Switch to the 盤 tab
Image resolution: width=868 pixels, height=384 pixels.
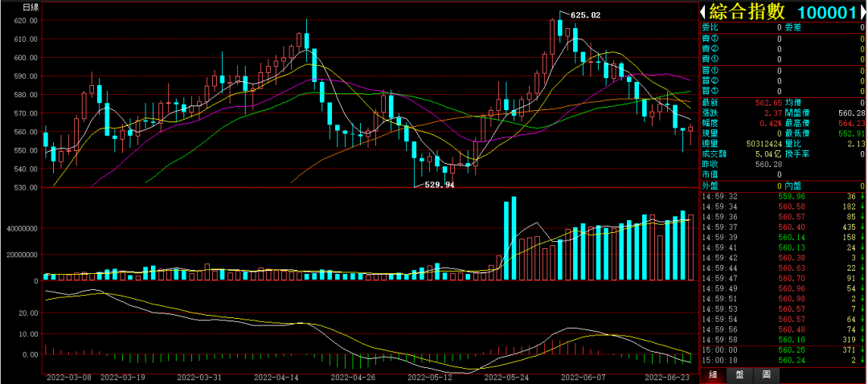(x=739, y=374)
